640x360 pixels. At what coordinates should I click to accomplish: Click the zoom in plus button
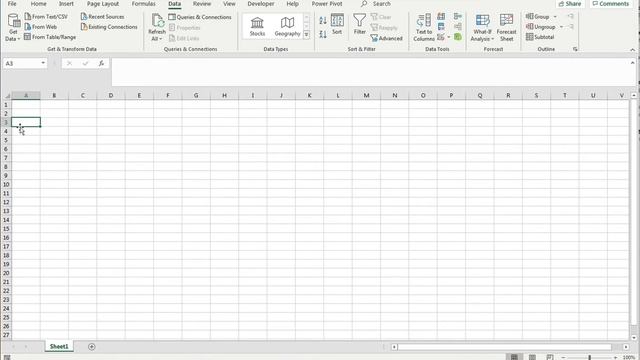pyautogui.click(x=616, y=358)
